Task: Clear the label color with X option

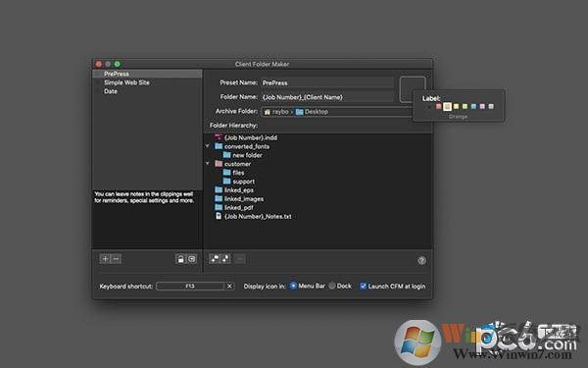Action: click(429, 107)
